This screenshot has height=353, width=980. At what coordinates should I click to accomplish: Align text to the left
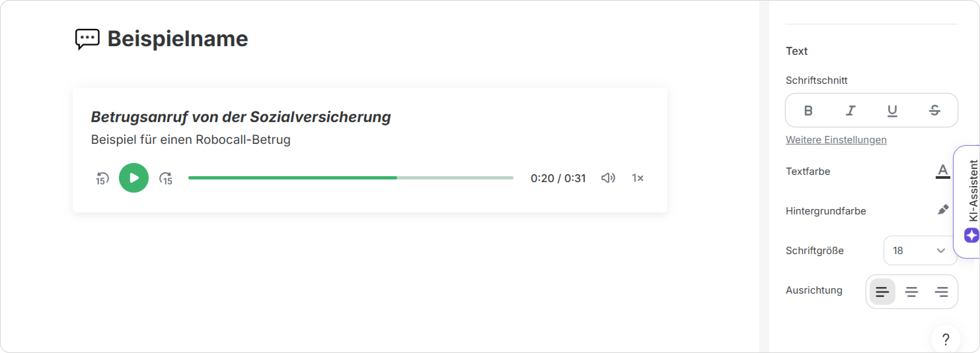click(x=882, y=292)
